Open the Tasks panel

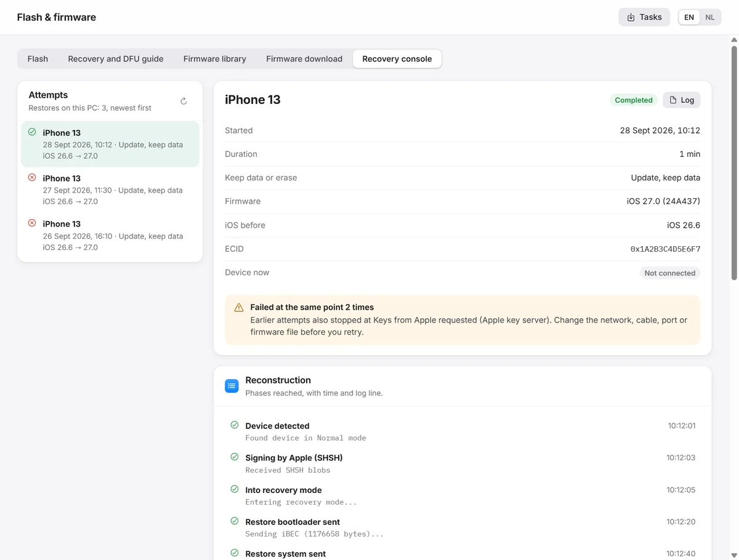click(x=644, y=17)
